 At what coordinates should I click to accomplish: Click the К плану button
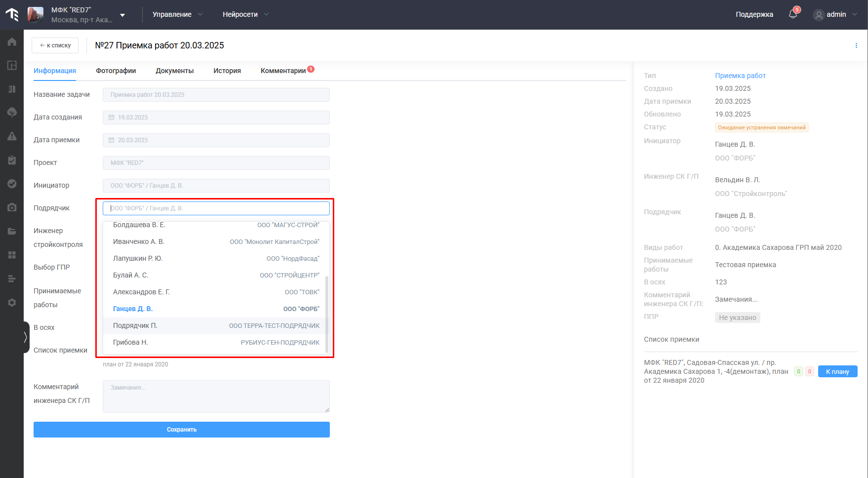pos(837,371)
